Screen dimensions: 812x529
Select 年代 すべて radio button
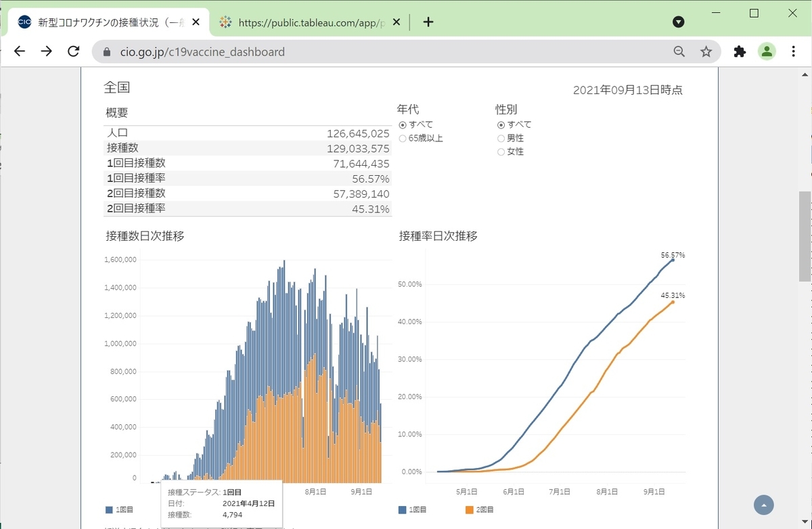point(403,124)
